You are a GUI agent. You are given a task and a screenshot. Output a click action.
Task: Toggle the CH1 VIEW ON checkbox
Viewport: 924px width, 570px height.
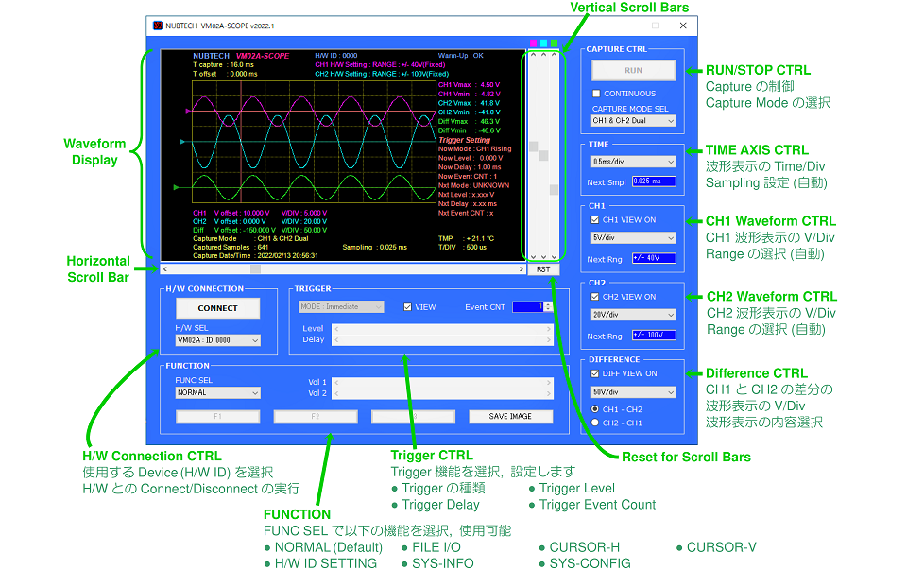tap(594, 220)
